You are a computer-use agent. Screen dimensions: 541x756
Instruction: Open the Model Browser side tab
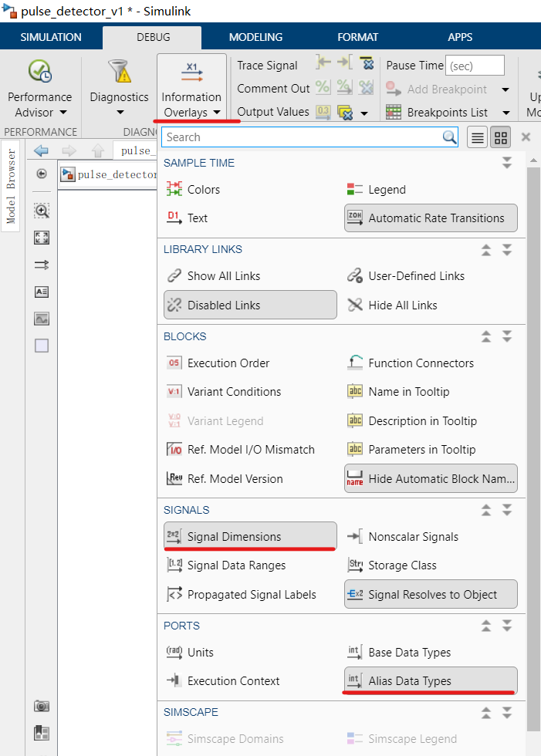11,186
